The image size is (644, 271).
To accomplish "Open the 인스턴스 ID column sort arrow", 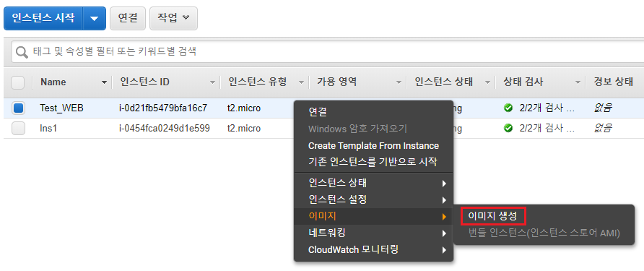I will 212,82.
